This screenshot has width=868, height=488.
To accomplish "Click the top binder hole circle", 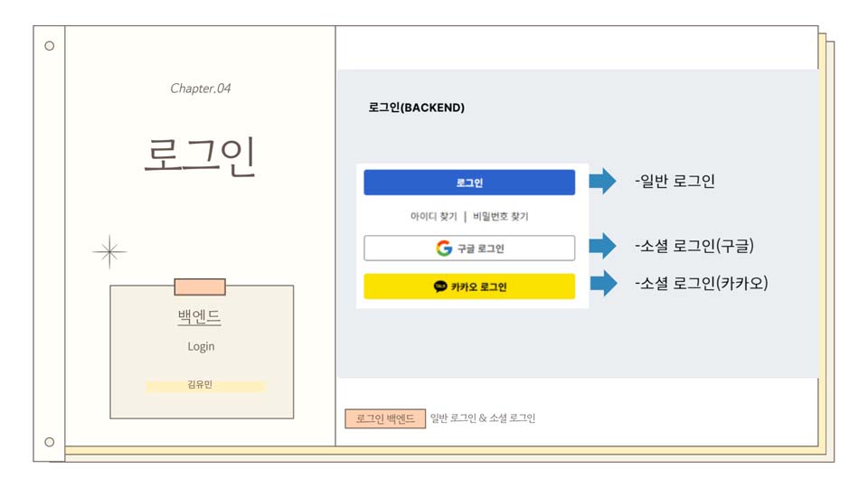I will (49, 46).
